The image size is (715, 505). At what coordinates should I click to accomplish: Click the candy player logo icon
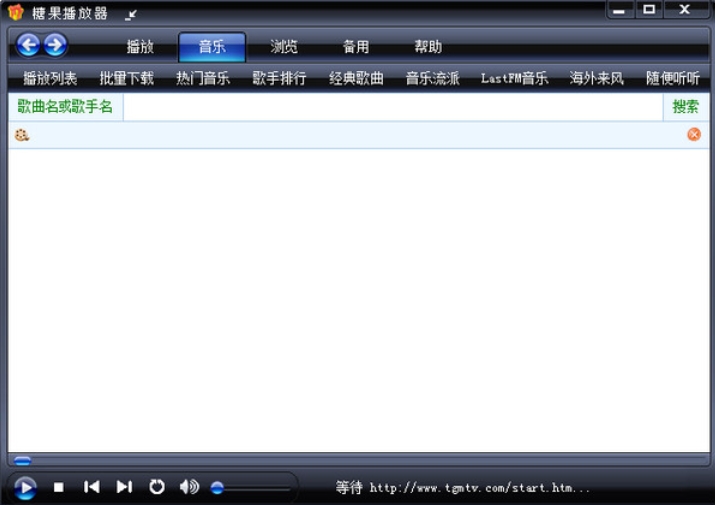16,12
